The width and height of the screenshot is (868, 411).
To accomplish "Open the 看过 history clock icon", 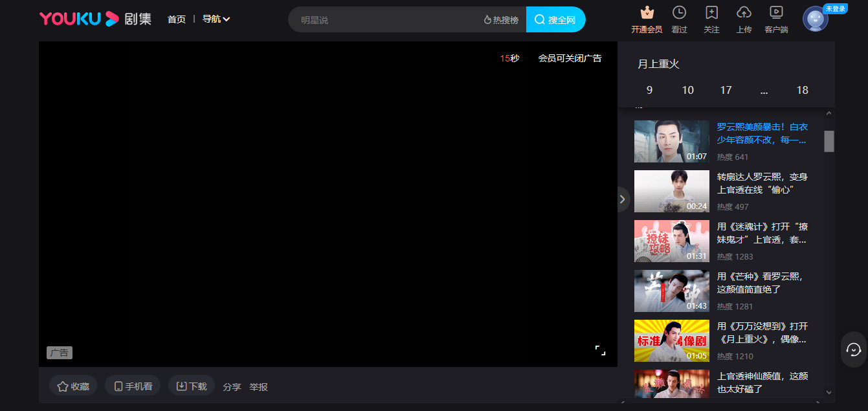I will coord(679,12).
